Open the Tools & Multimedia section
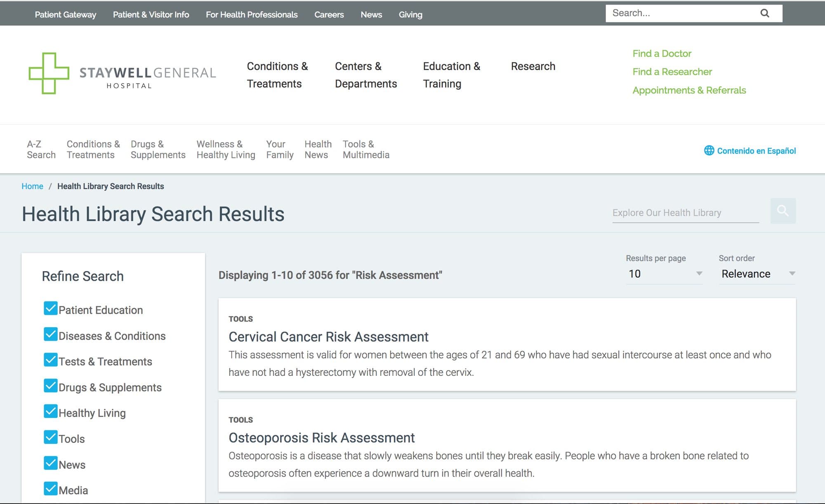The width and height of the screenshot is (825, 504). 366,150
